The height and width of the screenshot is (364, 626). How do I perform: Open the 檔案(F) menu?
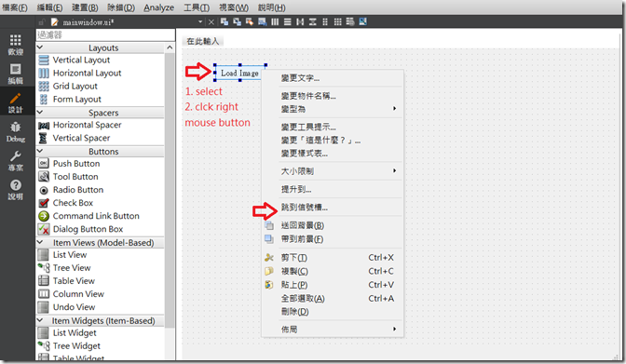coord(15,7)
